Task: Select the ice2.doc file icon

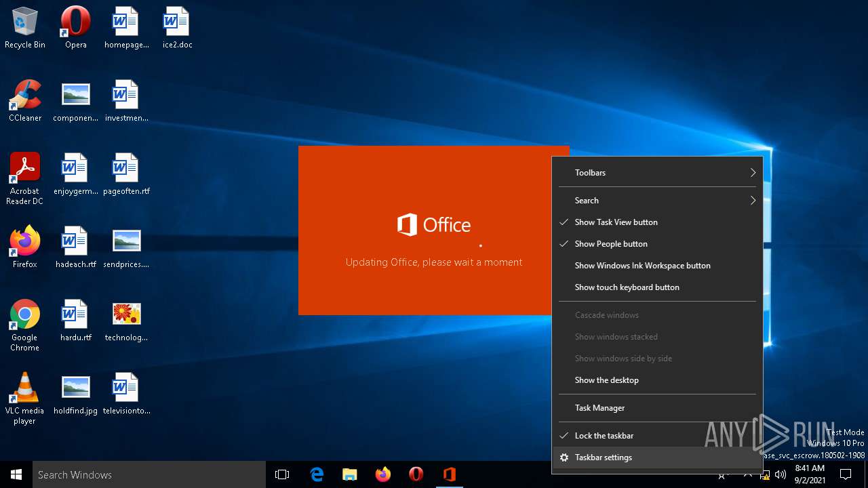Action: point(177,27)
